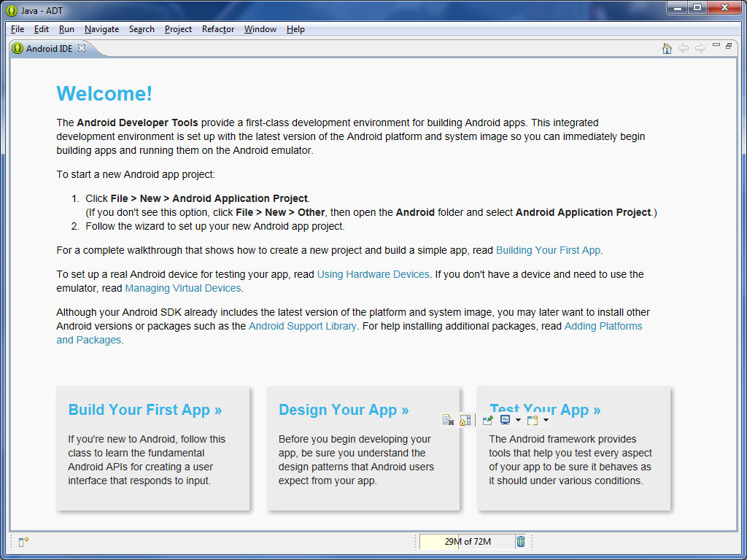This screenshot has height=560, width=747.
Task: Click the Navigate Forward arrow icon
Action: click(x=700, y=48)
